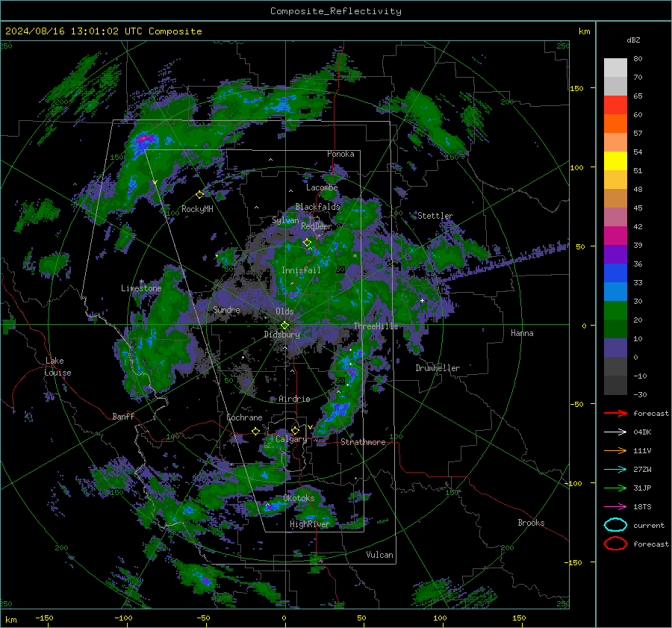Click the km label at the top right of the map
This screenshot has width=672, height=628.
(x=584, y=31)
